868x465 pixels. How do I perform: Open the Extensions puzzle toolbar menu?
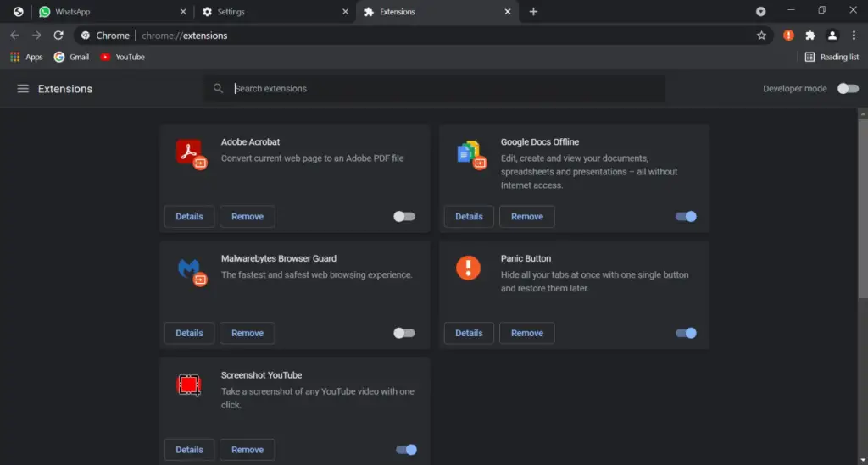tap(810, 36)
